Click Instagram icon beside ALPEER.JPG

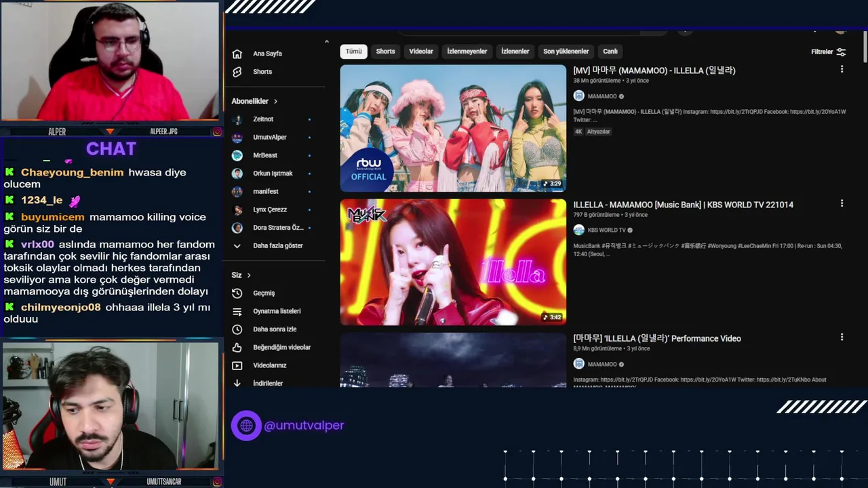click(217, 131)
